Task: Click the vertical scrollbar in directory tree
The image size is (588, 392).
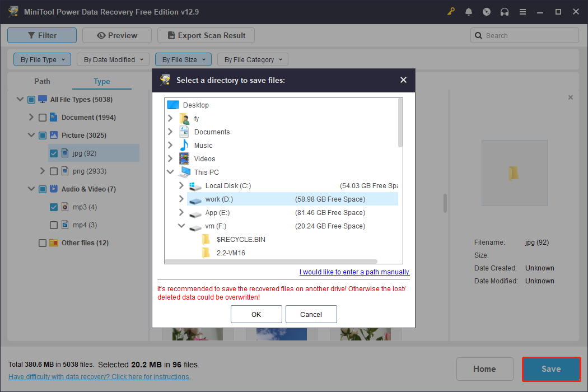Action: point(400,123)
